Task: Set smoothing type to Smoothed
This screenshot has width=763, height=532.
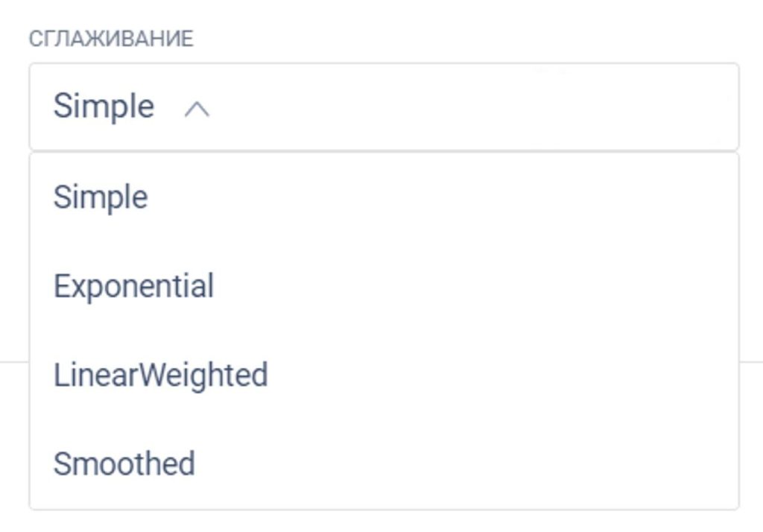Action: pyautogui.click(x=124, y=463)
